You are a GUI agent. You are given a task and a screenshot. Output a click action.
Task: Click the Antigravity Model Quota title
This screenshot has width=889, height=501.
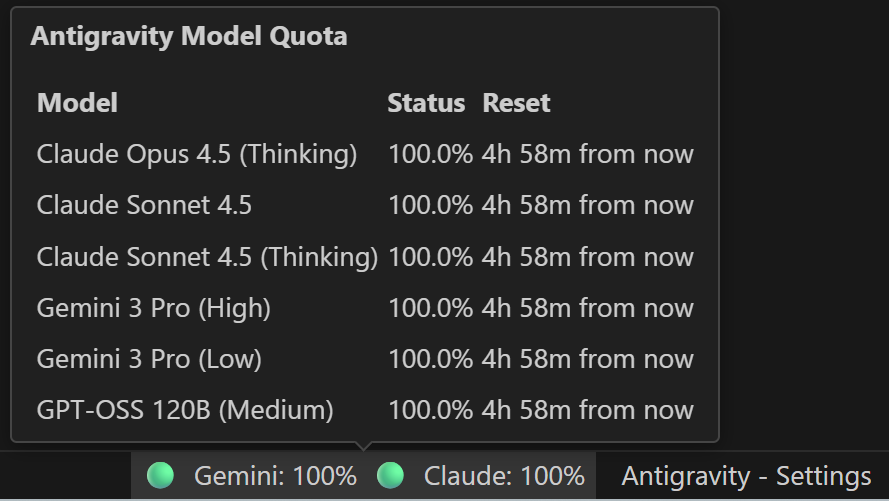click(189, 36)
